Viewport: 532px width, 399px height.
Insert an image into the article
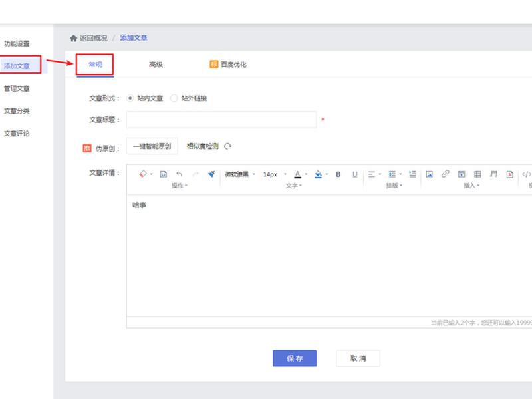pyautogui.click(x=429, y=174)
